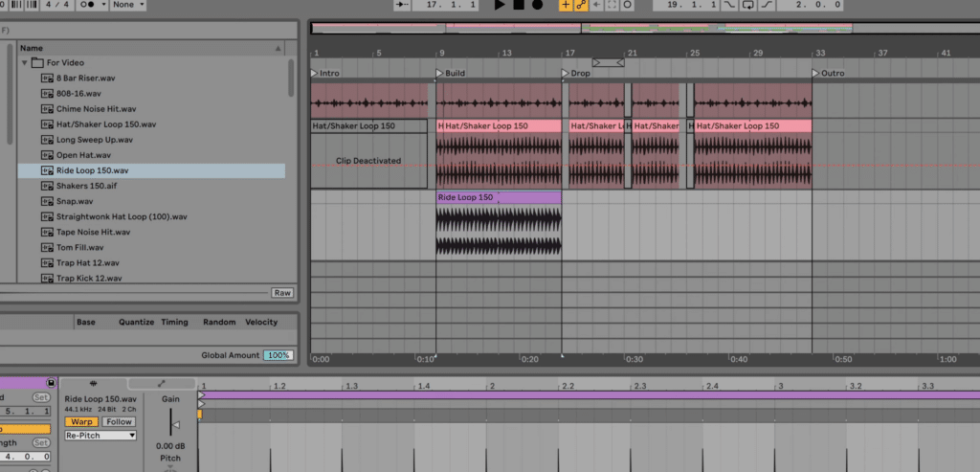Screen dimensions: 980x472
Task: Click the Global Amount 100% field
Action: [278, 355]
